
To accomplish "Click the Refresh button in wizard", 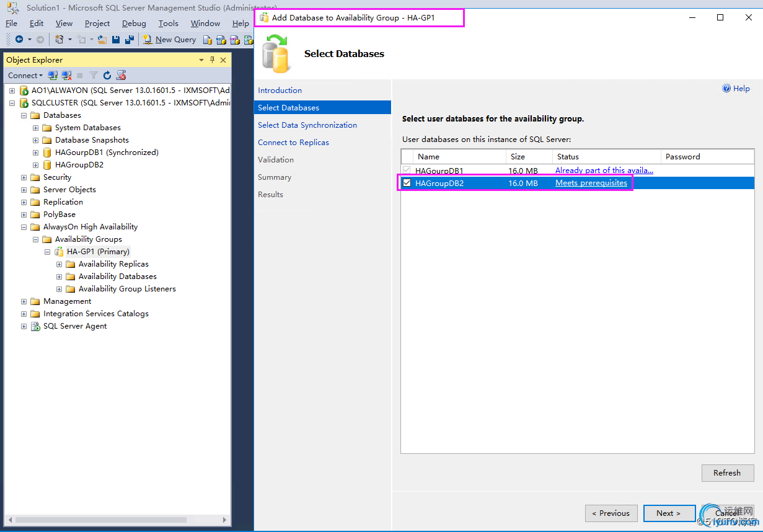I will [728, 472].
